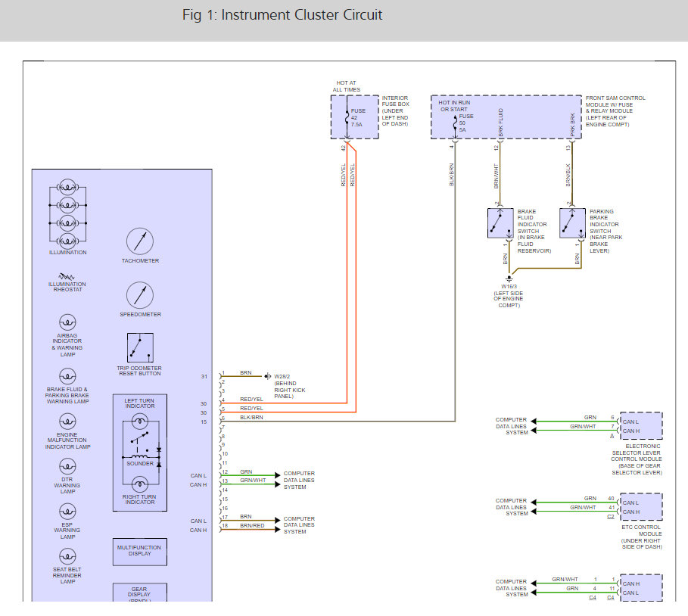Click the ESP warning lamp symbol
Image resolution: width=688 pixels, height=616 pixels.
point(67,510)
